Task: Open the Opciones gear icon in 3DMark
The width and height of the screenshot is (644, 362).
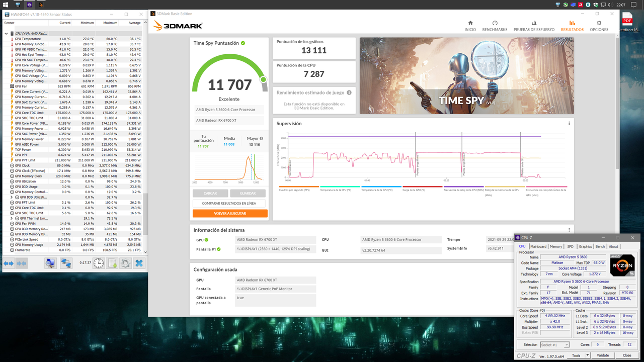Action: [599, 23]
